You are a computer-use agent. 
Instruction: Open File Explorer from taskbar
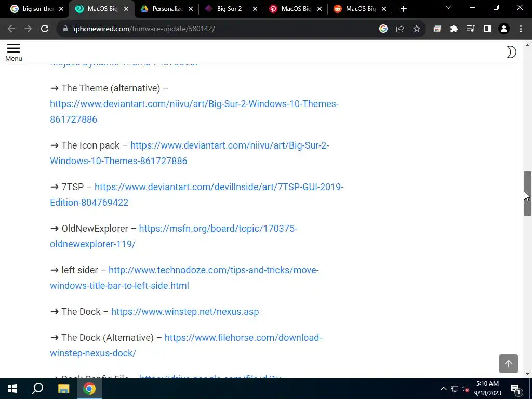(x=63, y=389)
